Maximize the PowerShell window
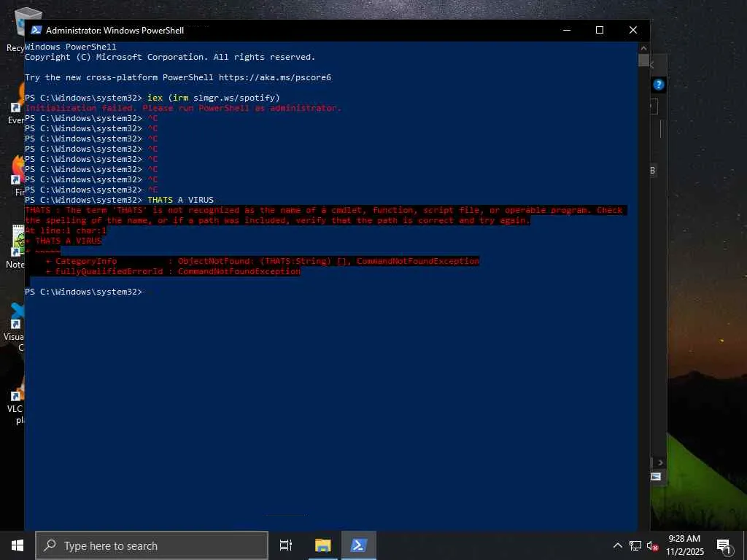747x560 pixels. point(600,30)
